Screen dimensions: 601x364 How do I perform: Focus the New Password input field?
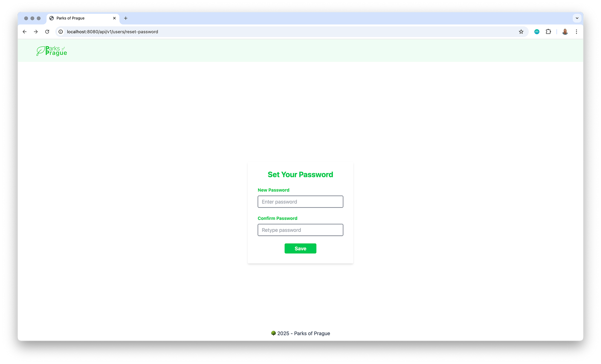300,202
